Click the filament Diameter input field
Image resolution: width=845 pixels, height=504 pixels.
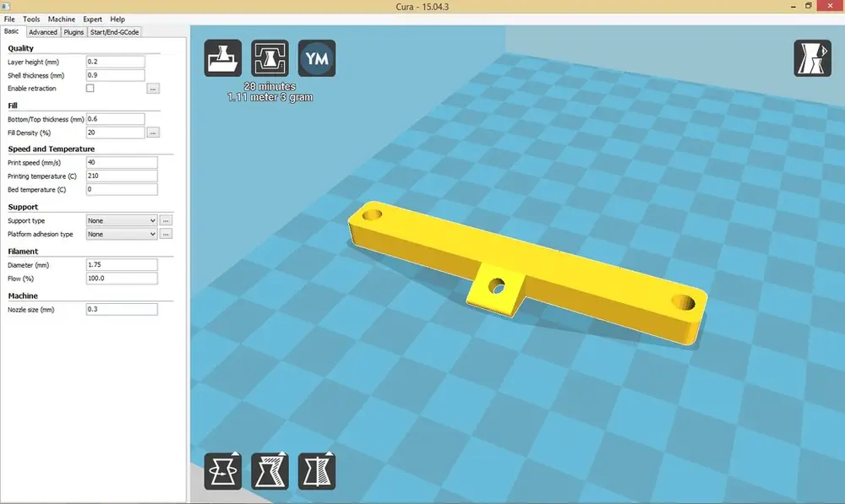click(x=122, y=265)
